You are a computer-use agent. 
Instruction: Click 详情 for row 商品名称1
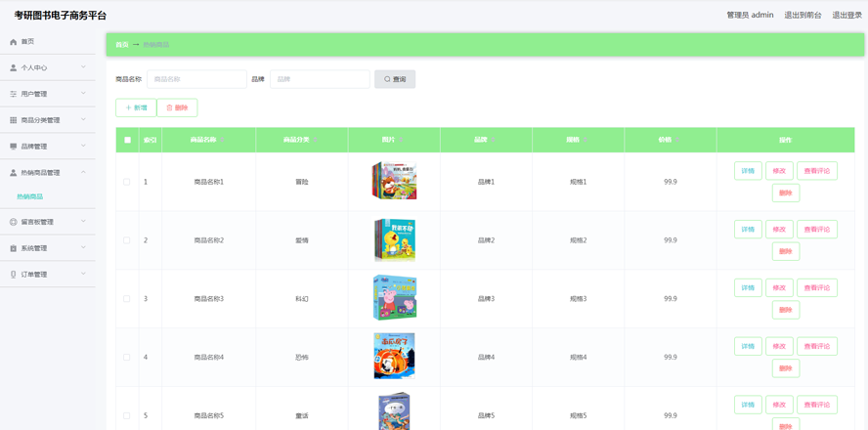748,171
